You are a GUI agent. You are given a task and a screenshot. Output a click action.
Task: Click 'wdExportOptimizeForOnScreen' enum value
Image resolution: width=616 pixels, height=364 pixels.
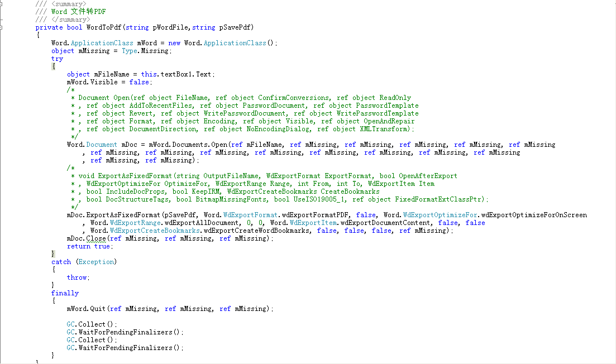point(534,215)
